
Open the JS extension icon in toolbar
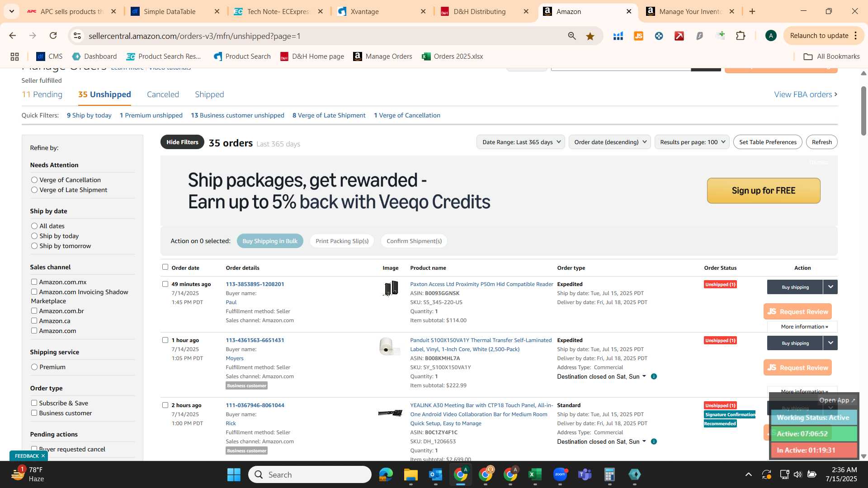pyautogui.click(x=638, y=36)
